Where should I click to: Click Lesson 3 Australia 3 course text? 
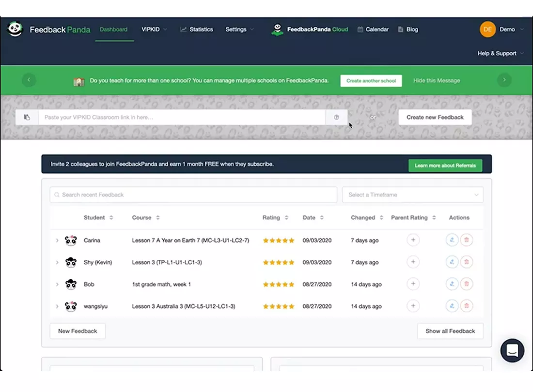[x=184, y=306]
